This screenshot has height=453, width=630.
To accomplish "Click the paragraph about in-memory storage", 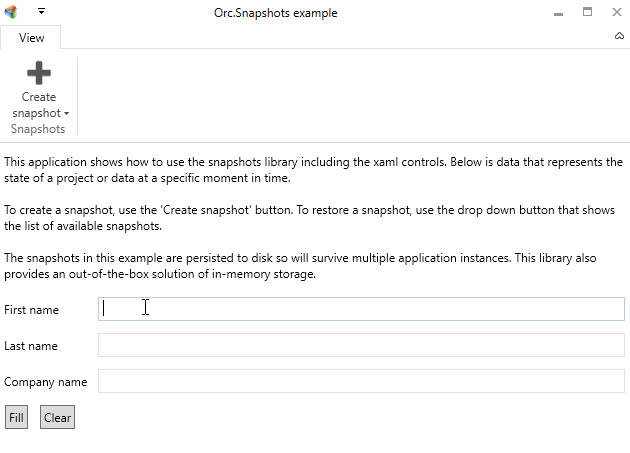I will click(300, 266).
